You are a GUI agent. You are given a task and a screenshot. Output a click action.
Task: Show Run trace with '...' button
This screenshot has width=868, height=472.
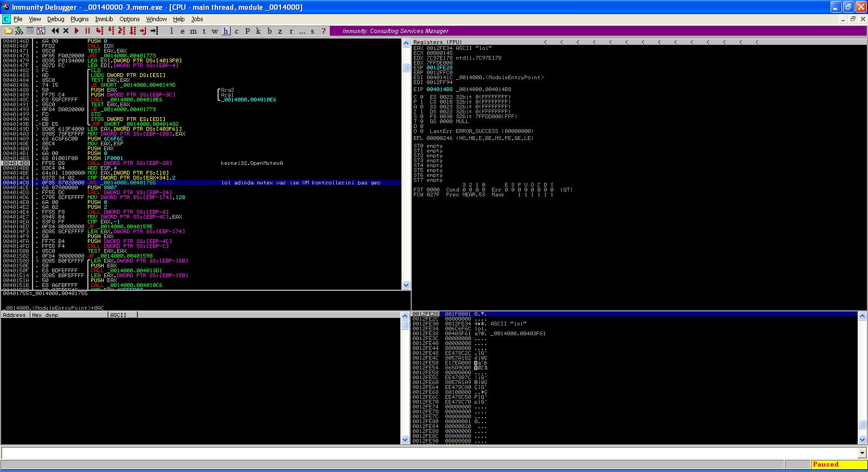click(x=302, y=31)
